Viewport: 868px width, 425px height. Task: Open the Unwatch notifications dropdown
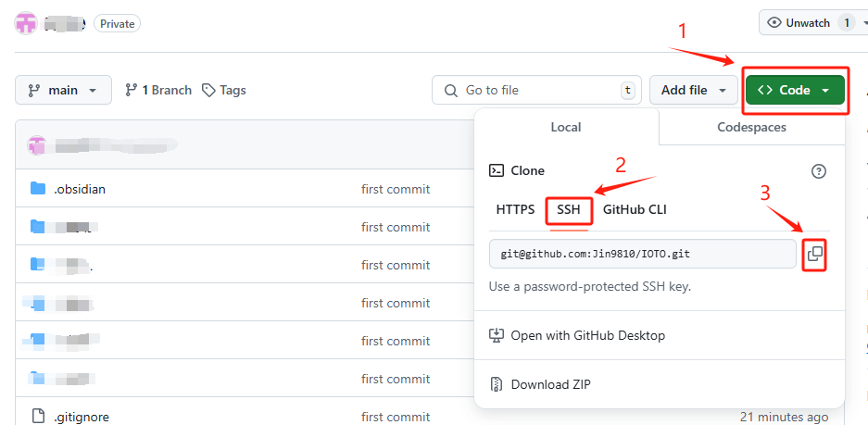811,23
